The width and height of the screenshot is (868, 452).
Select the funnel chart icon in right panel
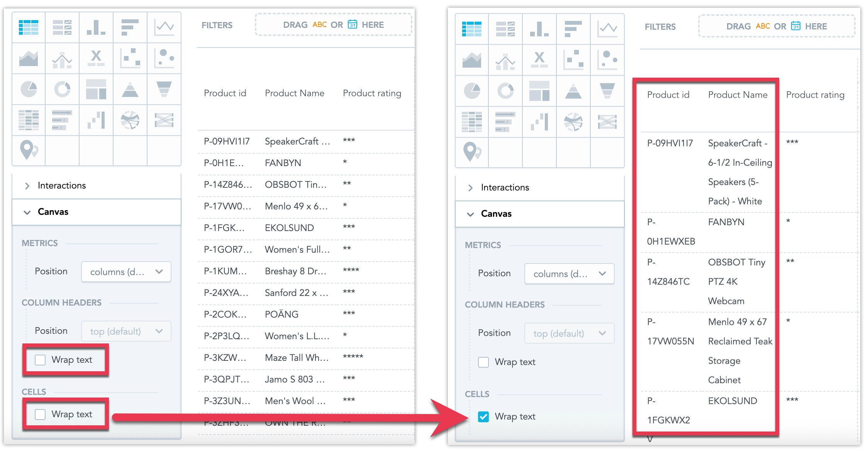coord(607,91)
